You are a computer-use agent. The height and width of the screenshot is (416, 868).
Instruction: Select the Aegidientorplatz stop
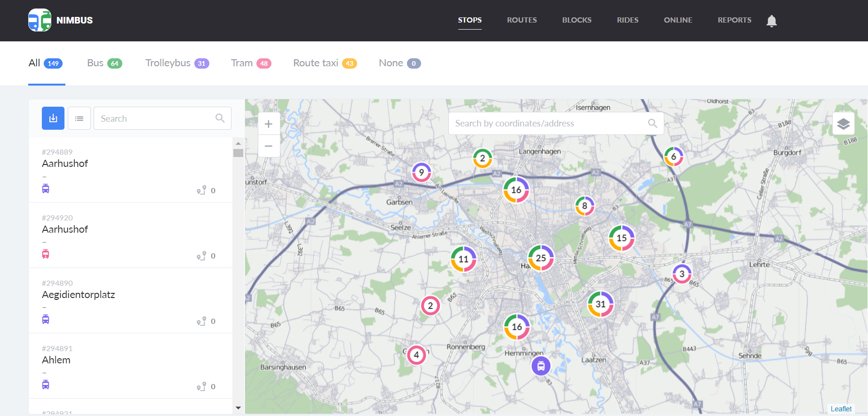point(79,295)
